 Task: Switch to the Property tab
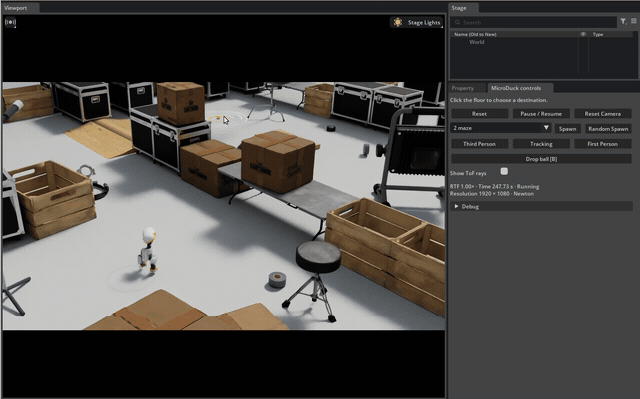(462, 88)
